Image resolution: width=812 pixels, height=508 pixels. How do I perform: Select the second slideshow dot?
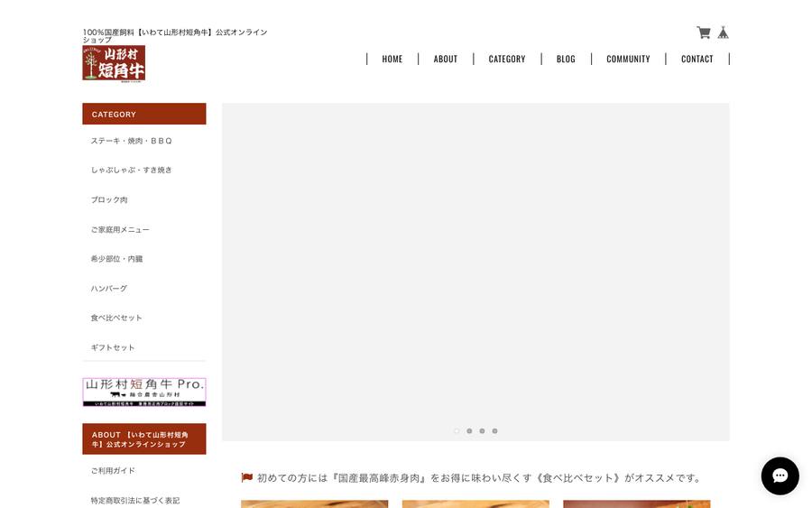(x=469, y=430)
